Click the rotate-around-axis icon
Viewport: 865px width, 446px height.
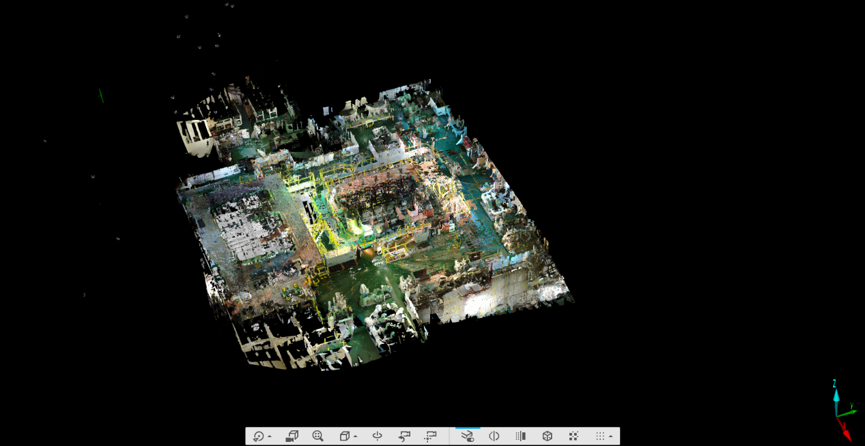[377, 436]
